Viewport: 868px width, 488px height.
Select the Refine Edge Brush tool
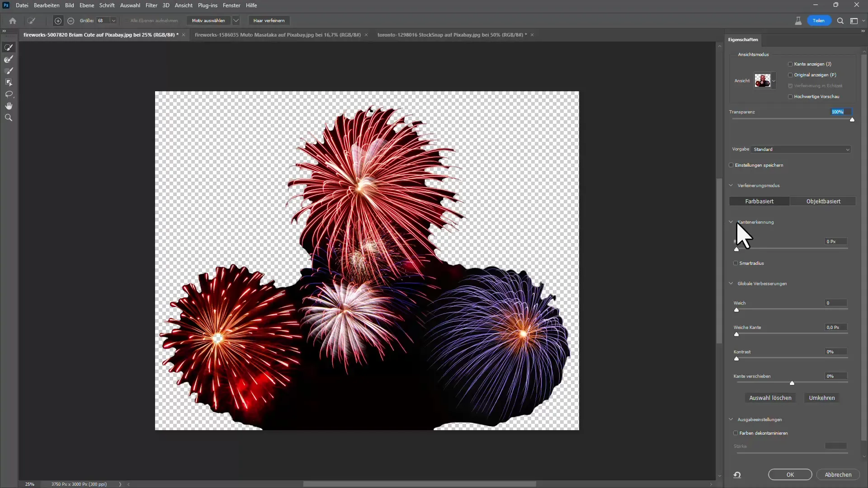[9, 59]
